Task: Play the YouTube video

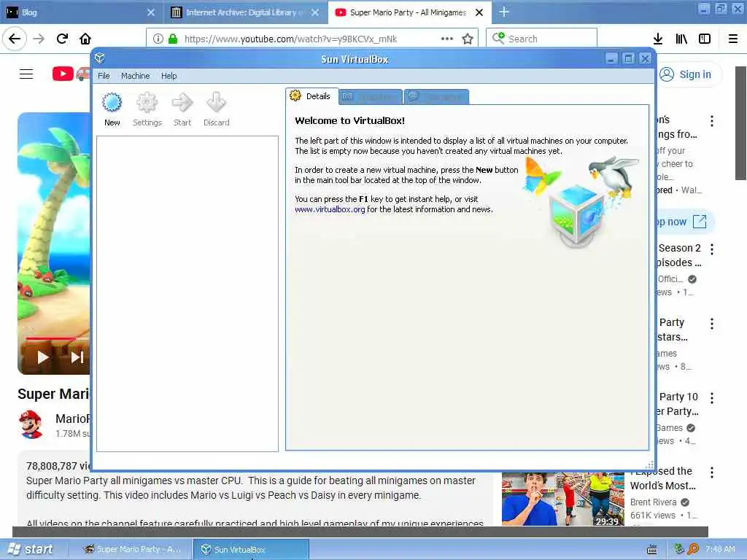Action: tap(43, 357)
